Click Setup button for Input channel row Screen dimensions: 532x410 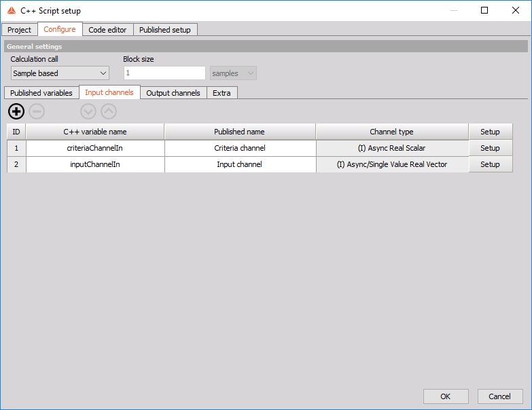[491, 164]
